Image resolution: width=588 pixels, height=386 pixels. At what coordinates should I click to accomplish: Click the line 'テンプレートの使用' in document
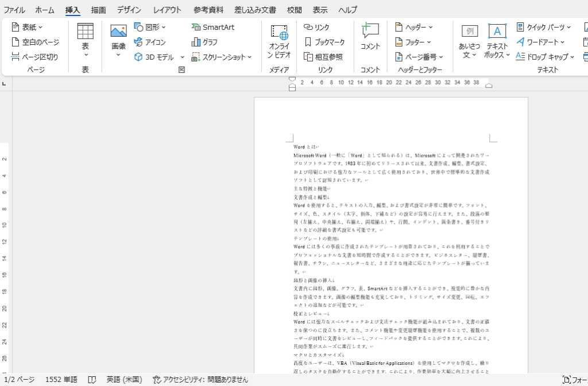(315, 238)
